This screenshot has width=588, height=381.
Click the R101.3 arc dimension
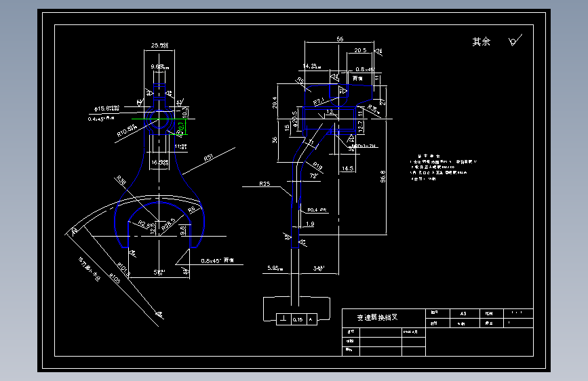coord(123,269)
